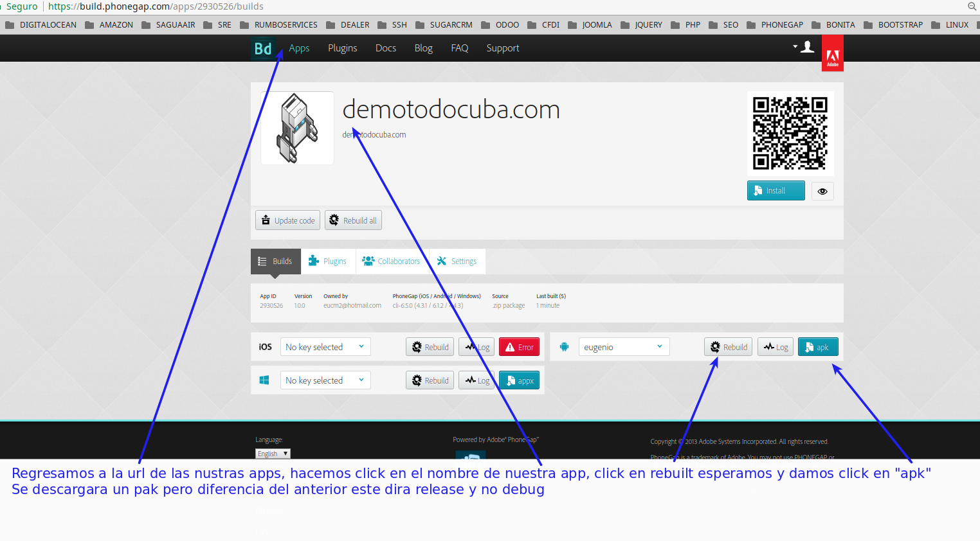Click the iOS platform label
Screen dimensions: 980x541
(x=265, y=347)
